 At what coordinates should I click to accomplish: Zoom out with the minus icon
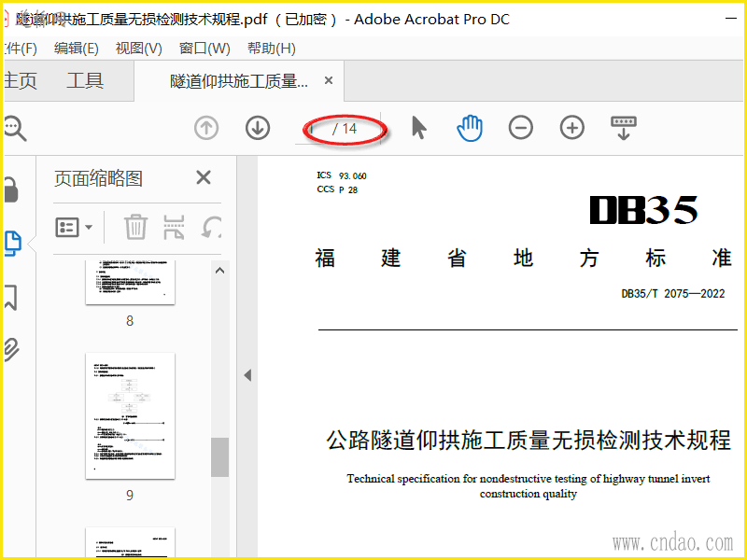[521, 128]
